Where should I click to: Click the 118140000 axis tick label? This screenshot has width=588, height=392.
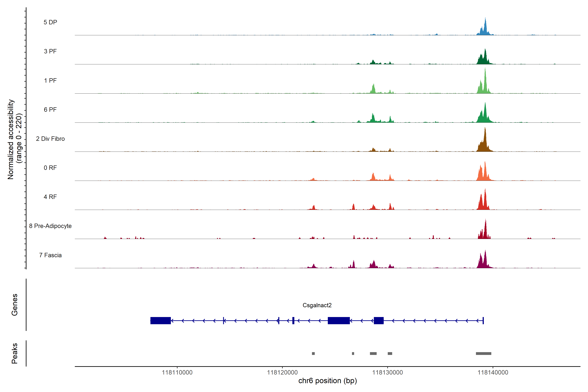click(x=493, y=373)
